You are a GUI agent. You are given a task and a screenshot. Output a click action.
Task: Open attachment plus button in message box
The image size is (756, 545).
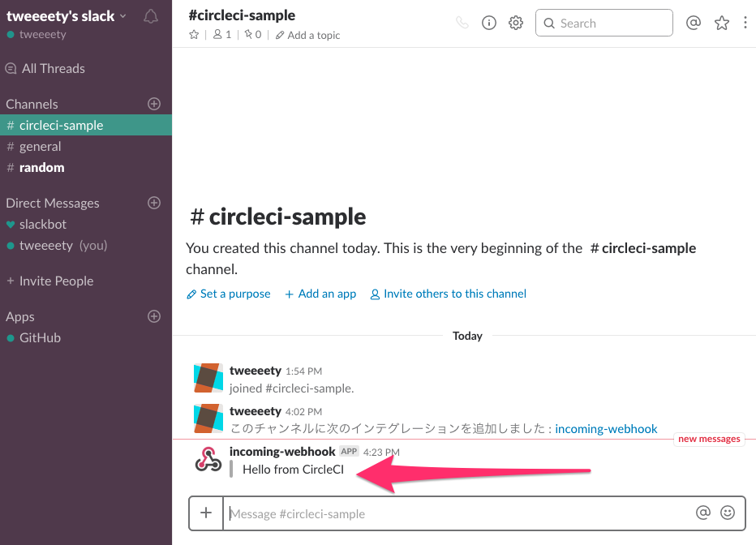206,513
